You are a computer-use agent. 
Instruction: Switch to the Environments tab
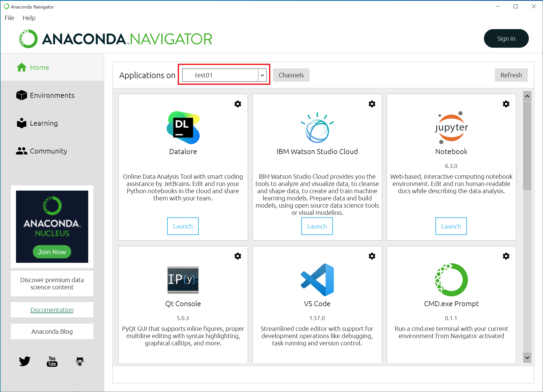point(52,95)
